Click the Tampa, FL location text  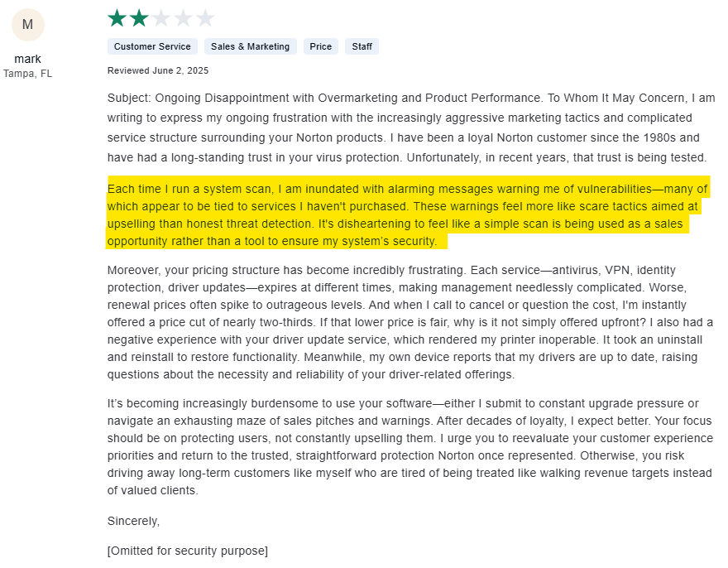27,73
